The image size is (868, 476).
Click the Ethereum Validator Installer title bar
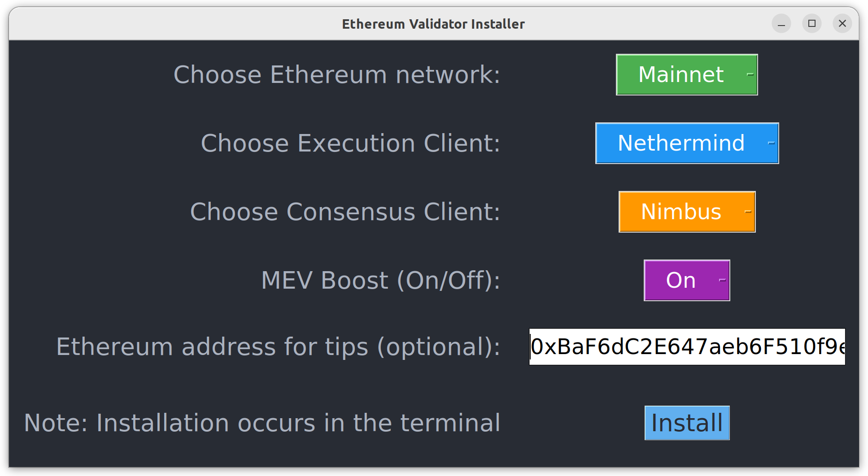(x=433, y=23)
